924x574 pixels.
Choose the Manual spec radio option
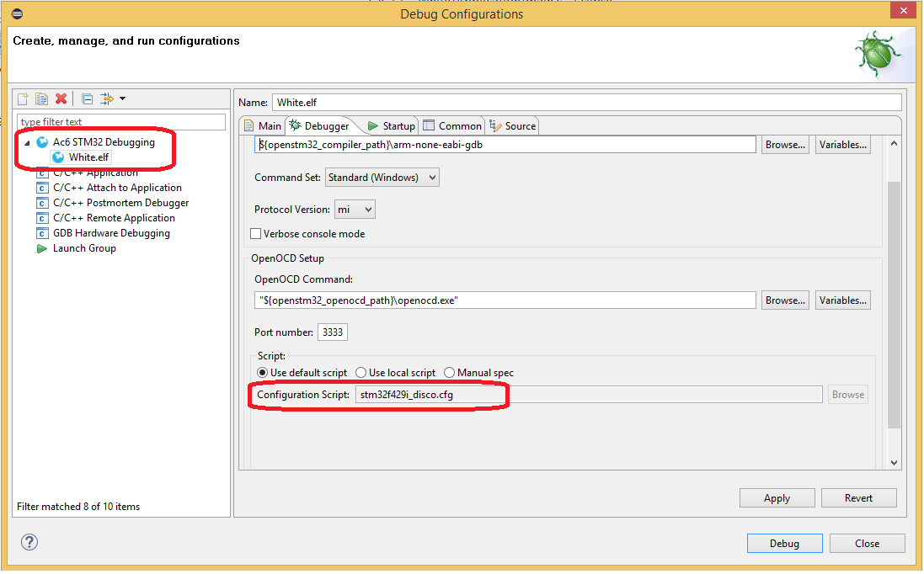pos(450,372)
